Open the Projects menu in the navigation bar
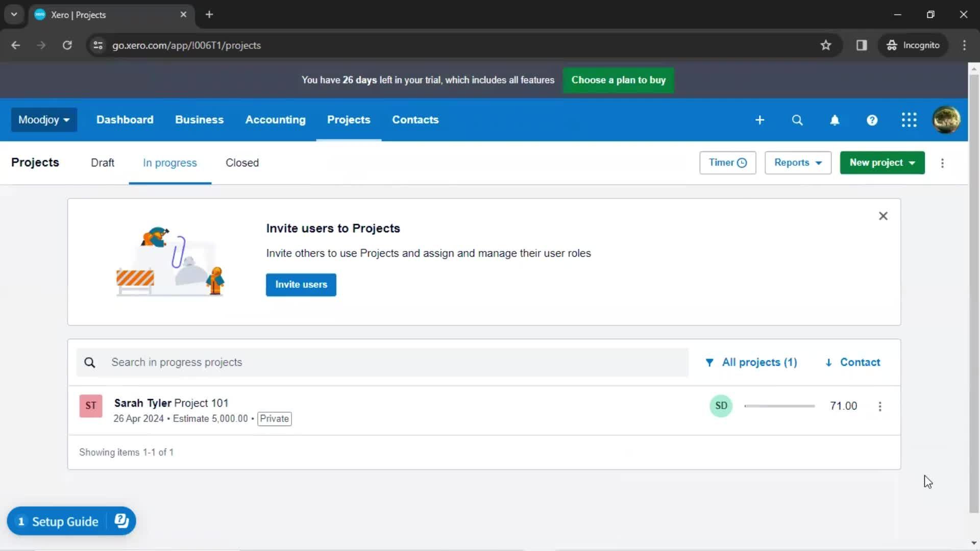 click(349, 120)
